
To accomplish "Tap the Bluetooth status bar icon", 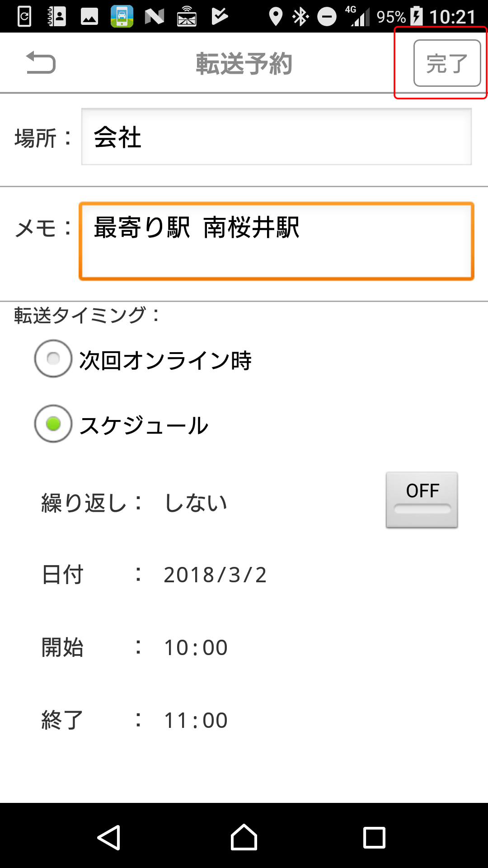I will (300, 17).
